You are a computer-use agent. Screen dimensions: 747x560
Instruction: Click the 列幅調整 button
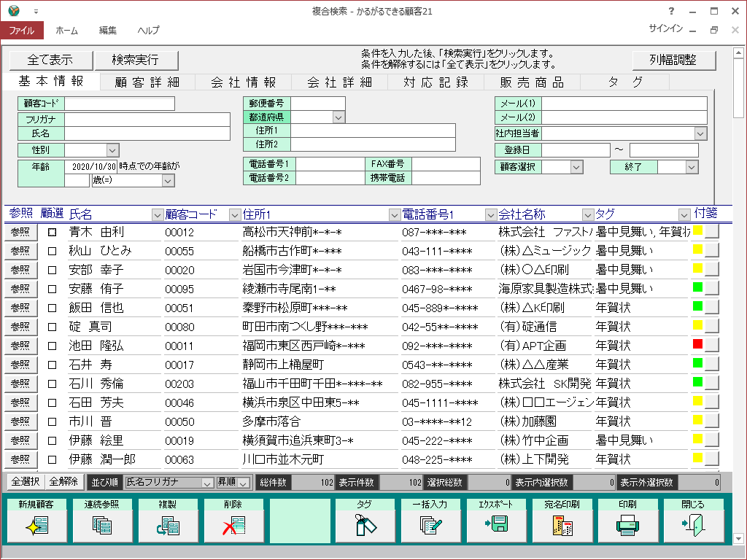point(673,60)
